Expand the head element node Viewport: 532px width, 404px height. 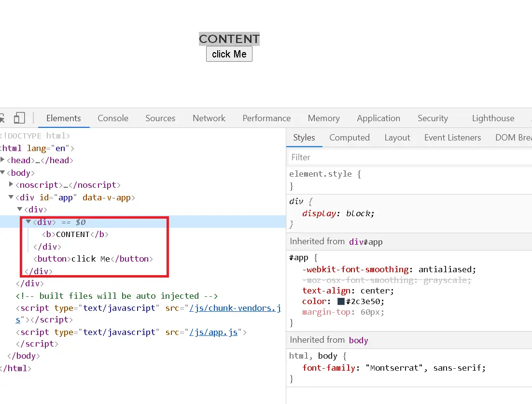[x=3, y=160]
